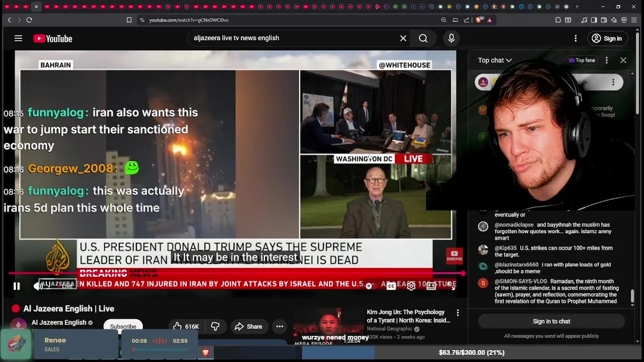Open National Geographic channel link
644x362 pixels.
click(389, 329)
